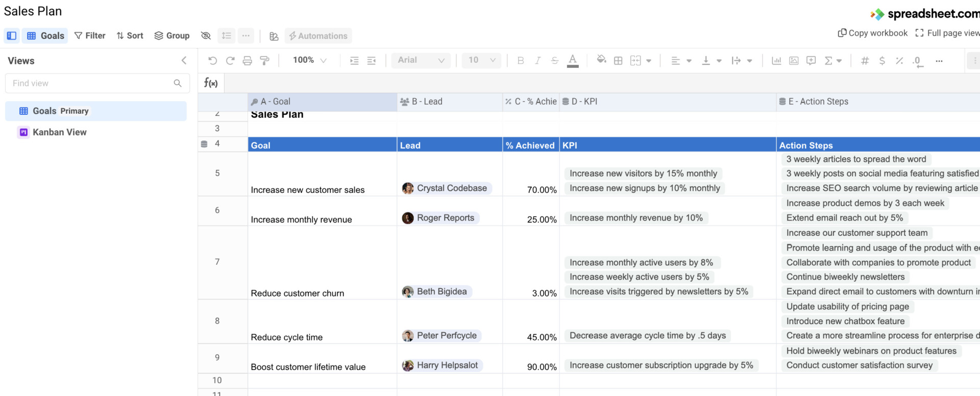Redo the last action
Viewport: 980px width, 396px height.
(230, 61)
